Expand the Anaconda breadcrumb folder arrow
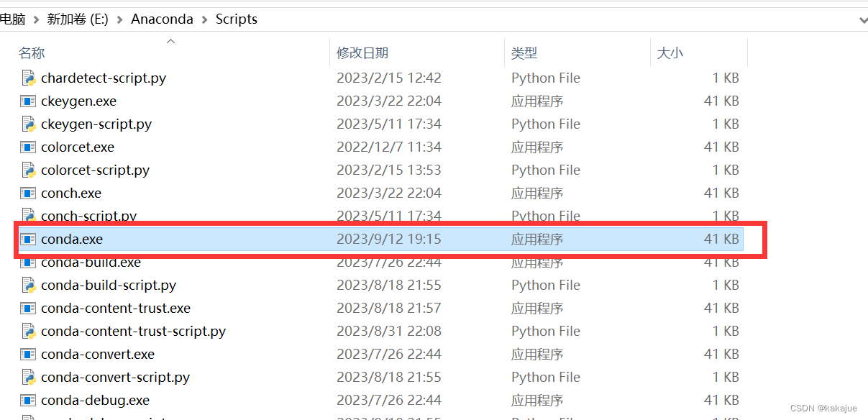868x420 pixels. click(206, 19)
